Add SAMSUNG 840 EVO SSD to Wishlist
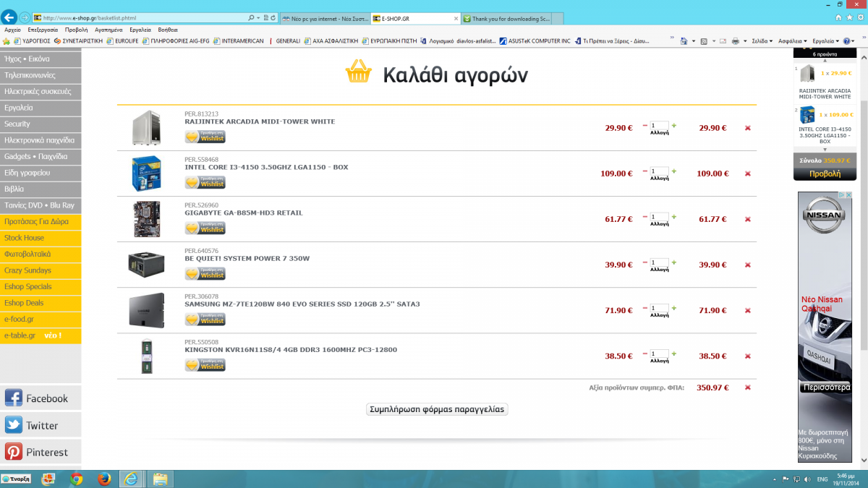This screenshot has width=868, height=488. 205,319
